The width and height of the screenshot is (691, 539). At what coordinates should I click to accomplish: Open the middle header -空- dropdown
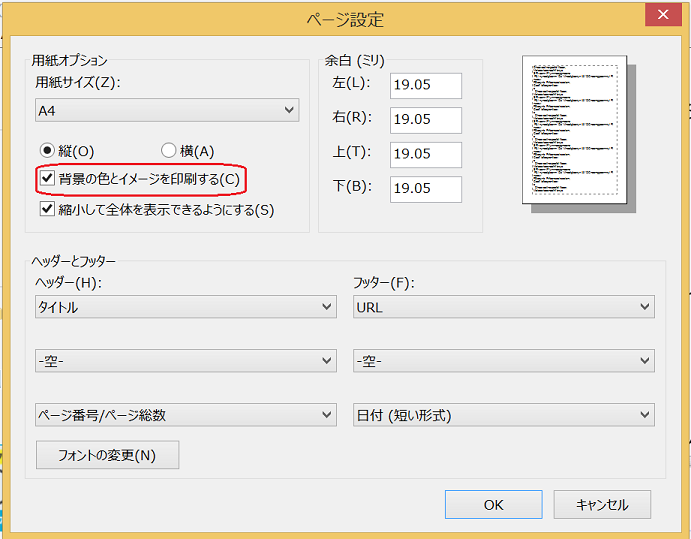point(186,361)
